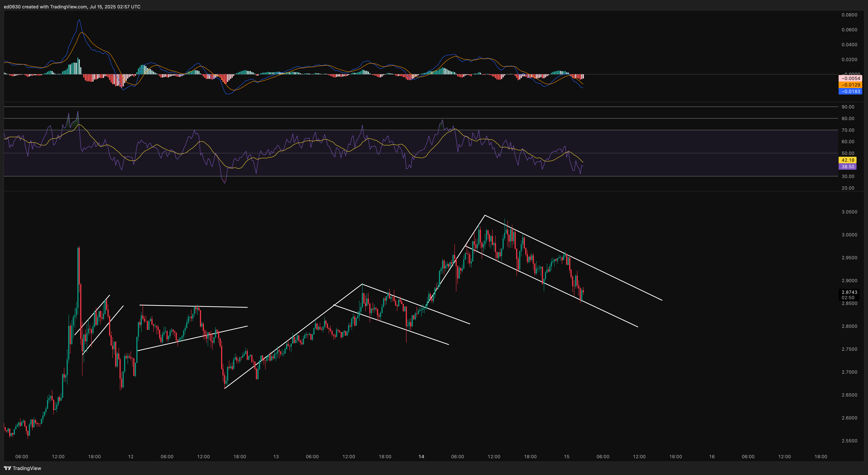Click the 20.00 RSI axis level
Image resolution: width=868 pixels, height=475 pixels.
[x=848, y=188]
